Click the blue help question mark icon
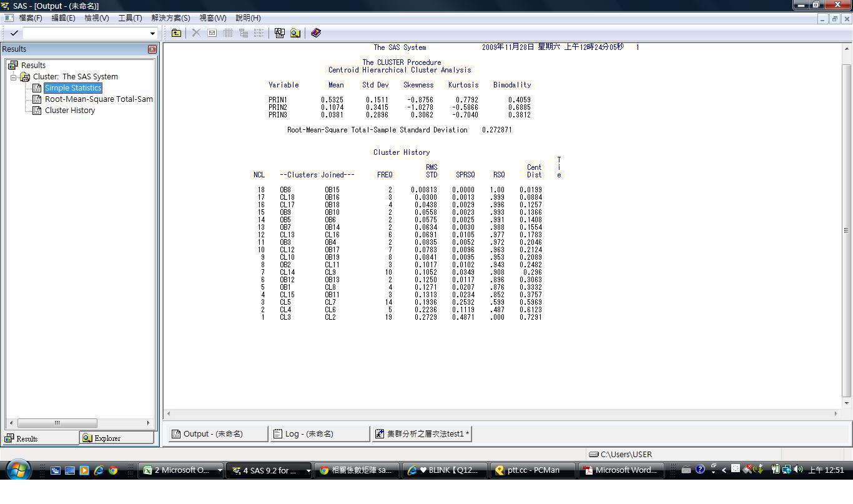 (x=700, y=469)
